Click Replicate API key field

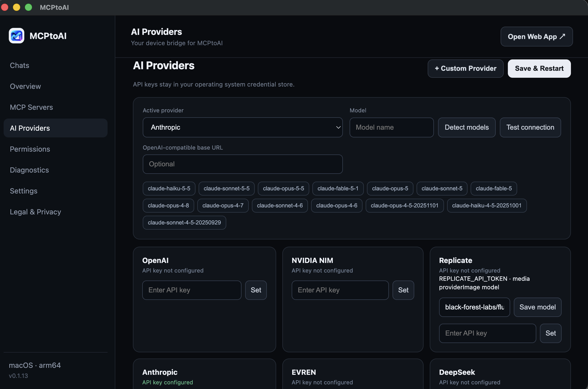pos(487,333)
